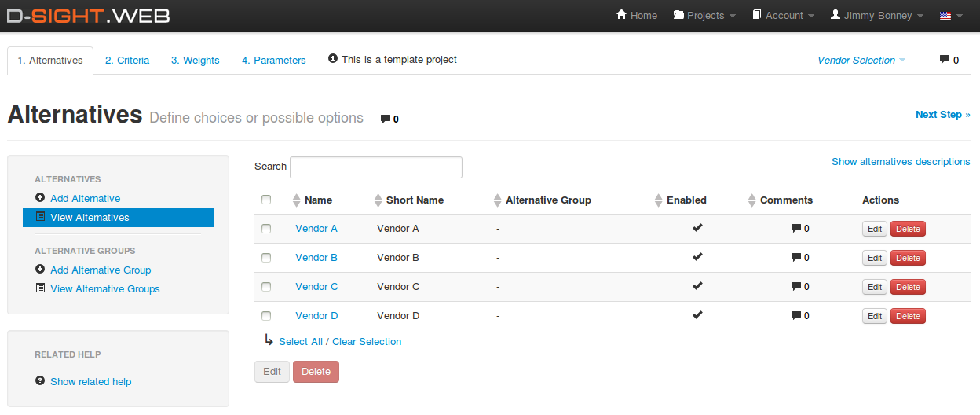Viewport: 980px width, 415px height.
Task: Delete Vendor B using its red button
Action: pyautogui.click(x=908, y=258)
